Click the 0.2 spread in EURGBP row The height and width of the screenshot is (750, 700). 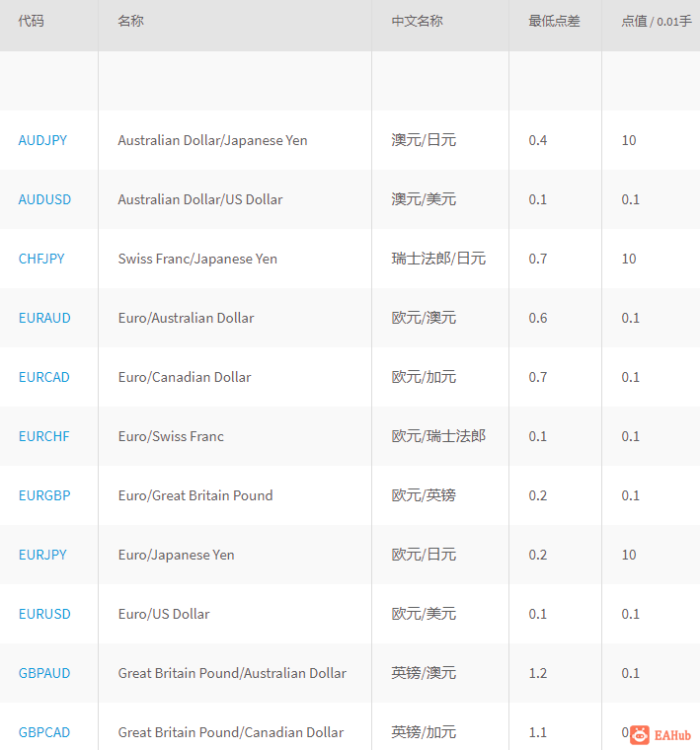(538, 495)
